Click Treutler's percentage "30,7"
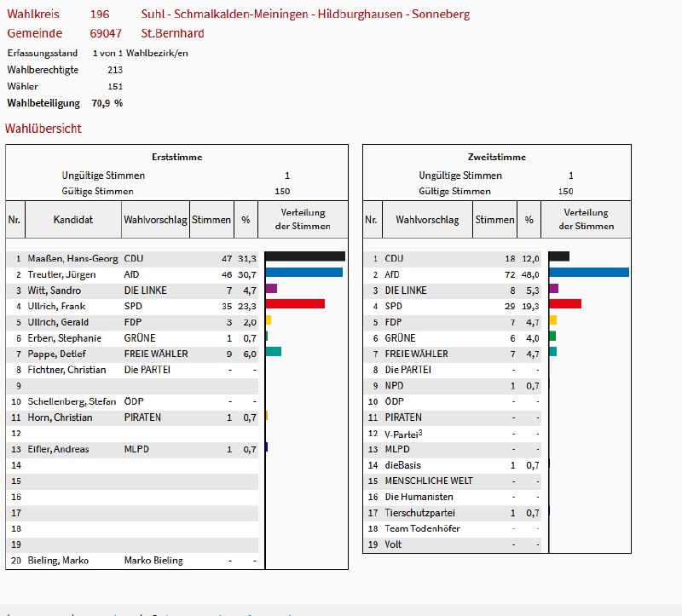682x616 pixels. tap(247, 274)
